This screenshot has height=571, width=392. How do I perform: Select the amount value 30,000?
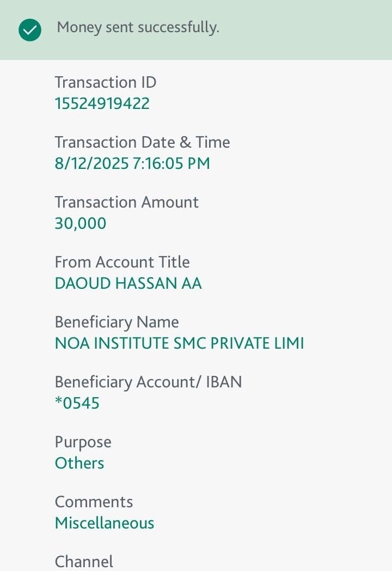click(81, 223)
